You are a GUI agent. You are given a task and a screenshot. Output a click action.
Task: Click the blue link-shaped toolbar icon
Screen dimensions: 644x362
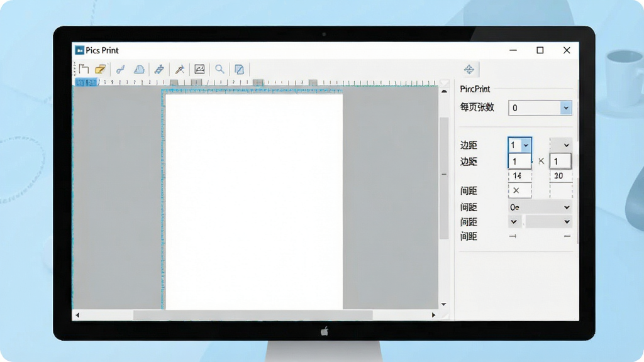coord(120,69)
